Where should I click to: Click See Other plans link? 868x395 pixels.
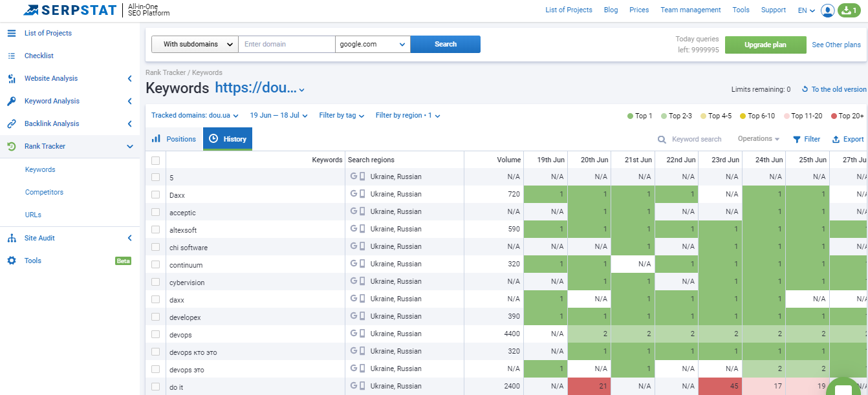pyautogui.click(x=836, y=45)
